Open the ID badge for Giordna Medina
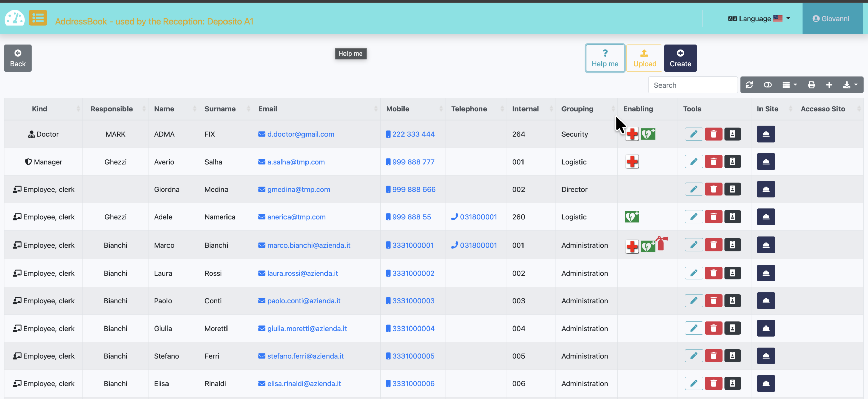This screenshot has height=399, width=868. tap(732, 189)
